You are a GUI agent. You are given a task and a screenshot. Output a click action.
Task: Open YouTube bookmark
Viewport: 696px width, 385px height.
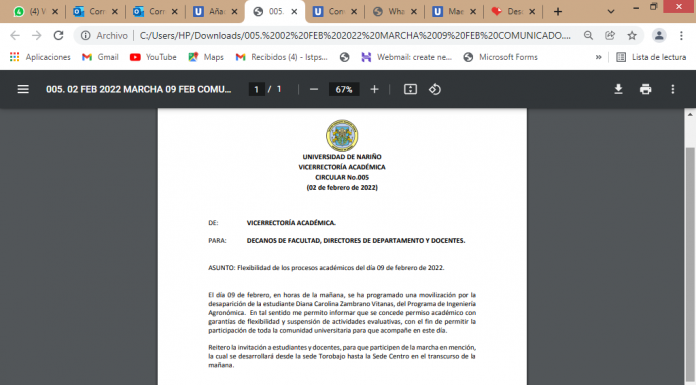coord(153,57)
